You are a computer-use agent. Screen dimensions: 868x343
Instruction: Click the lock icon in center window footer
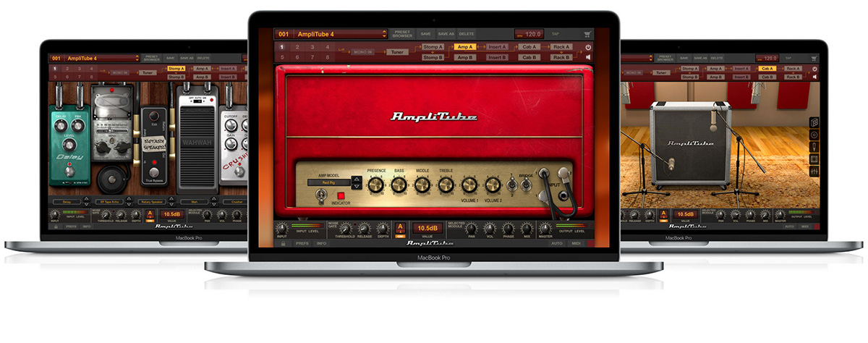283,244
